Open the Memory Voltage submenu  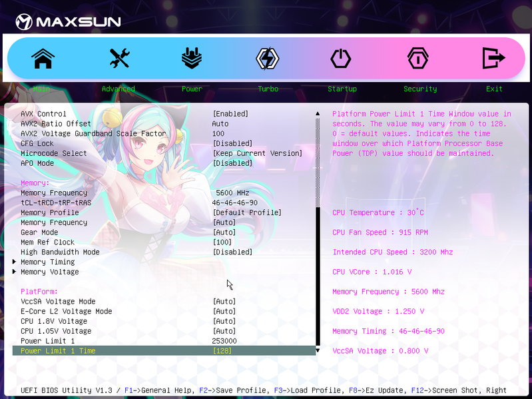click(50, 272)
